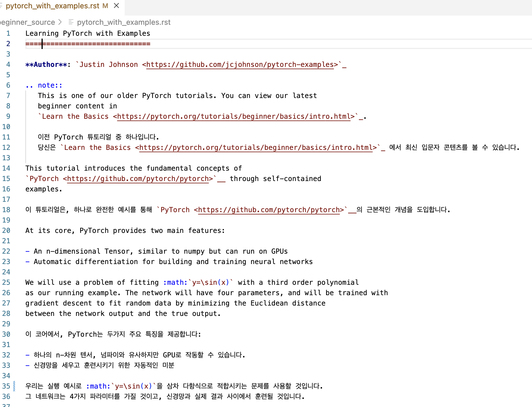Click the modified gutter marker at line 35

(14, 386)
